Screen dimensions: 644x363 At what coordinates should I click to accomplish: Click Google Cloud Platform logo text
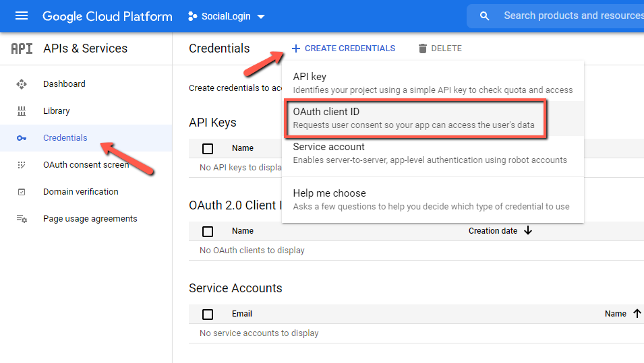tap(107, 16)
